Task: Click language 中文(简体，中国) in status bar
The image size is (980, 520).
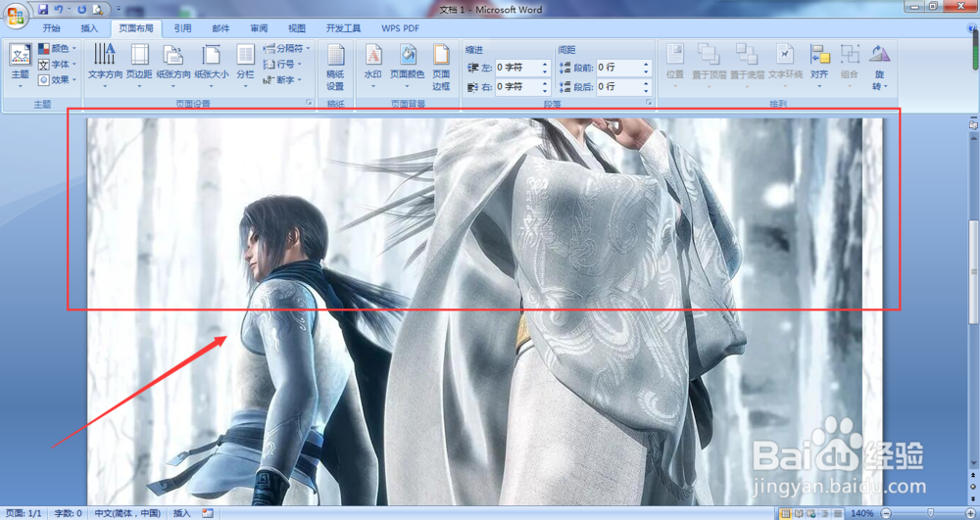Action: [126, 513]
